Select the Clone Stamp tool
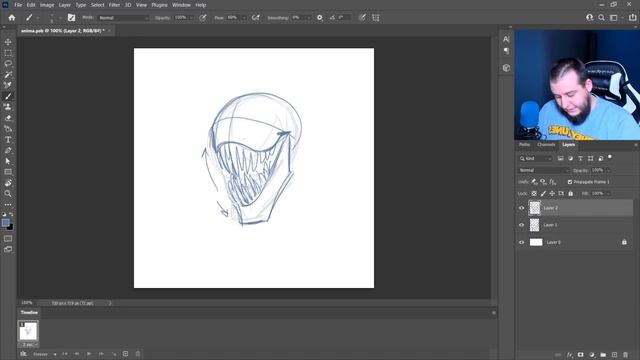Image resolution: width=640 pixels, height=360 pixels. point(8,107)
